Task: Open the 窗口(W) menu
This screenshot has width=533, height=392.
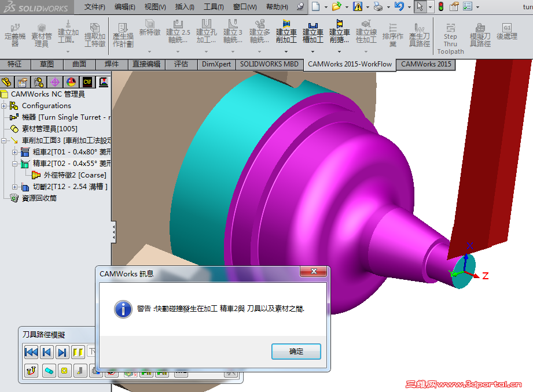Action: click(x=245, y=7)
